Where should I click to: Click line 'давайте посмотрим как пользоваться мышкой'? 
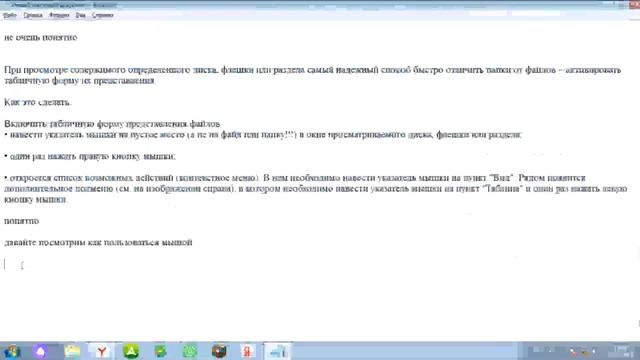click(x=98, y=242)
